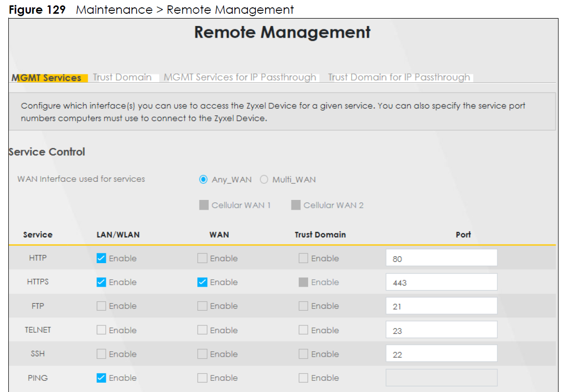The width and height of the screenshot is (584, 392).
Task: Select the Any_WAN radio button
Action: pos(204,180)
